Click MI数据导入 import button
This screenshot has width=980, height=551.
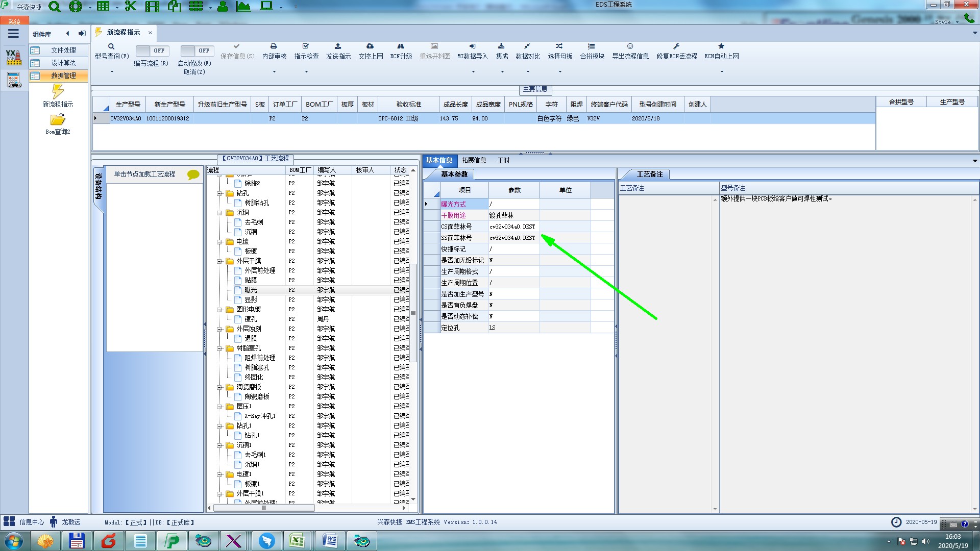tap(473, 52)
